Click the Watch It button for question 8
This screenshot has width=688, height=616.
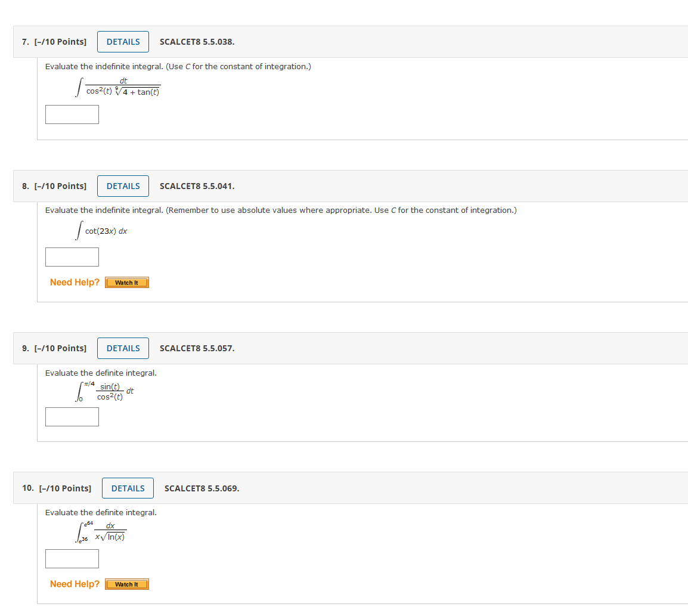point(126,282)
